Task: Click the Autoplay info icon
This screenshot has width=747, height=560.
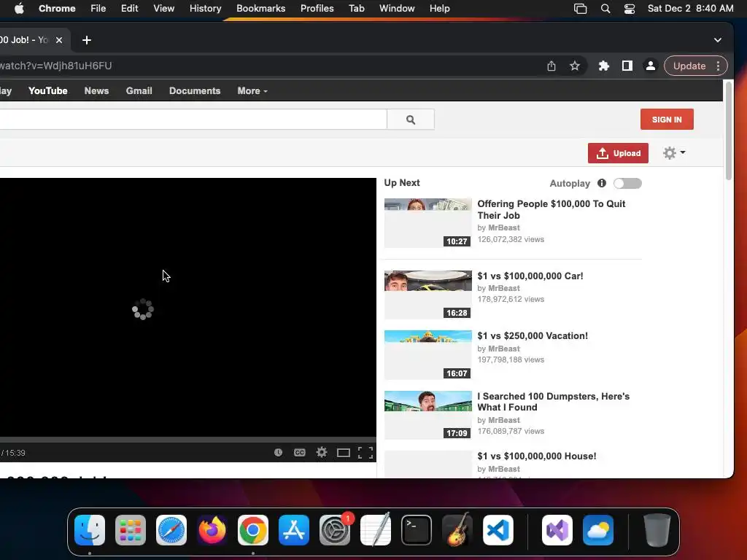Action: [x=602, y=183]
